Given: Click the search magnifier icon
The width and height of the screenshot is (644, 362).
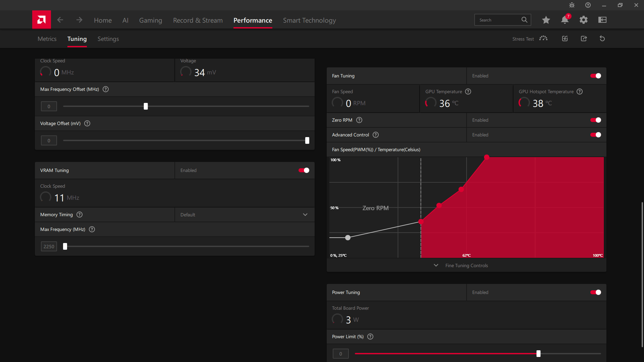Looking at the screenshot, I should click(x=524, y=20).
